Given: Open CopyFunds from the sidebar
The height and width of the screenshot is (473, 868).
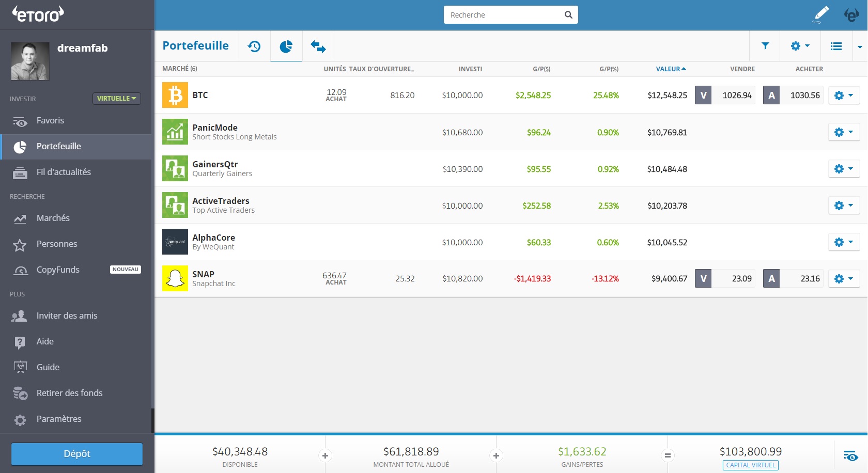Looking at the screenshot, I should pos(58,270).
